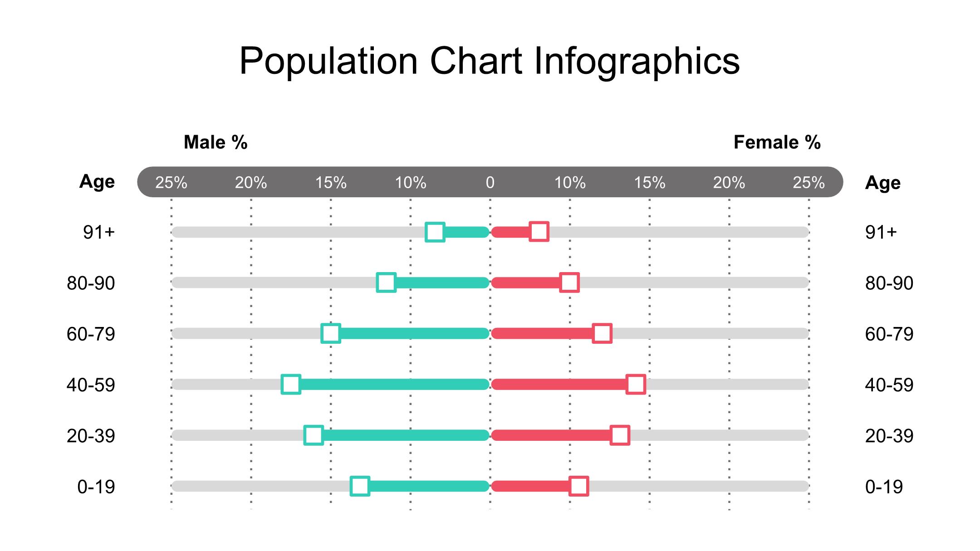Select the teal handle in 80-90 row

click(x=386, y=283)
